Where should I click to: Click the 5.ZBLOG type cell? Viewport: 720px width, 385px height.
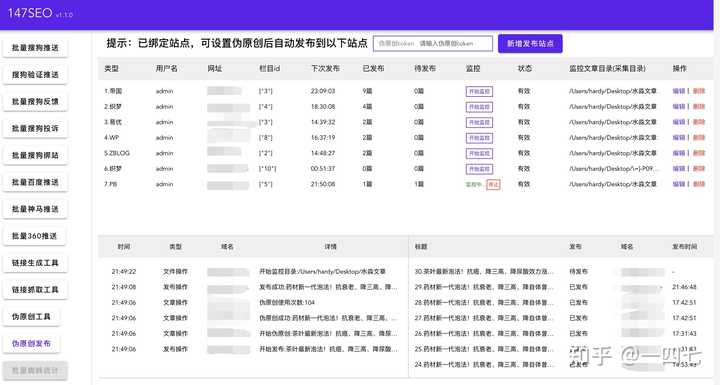[x=117, y=153]
